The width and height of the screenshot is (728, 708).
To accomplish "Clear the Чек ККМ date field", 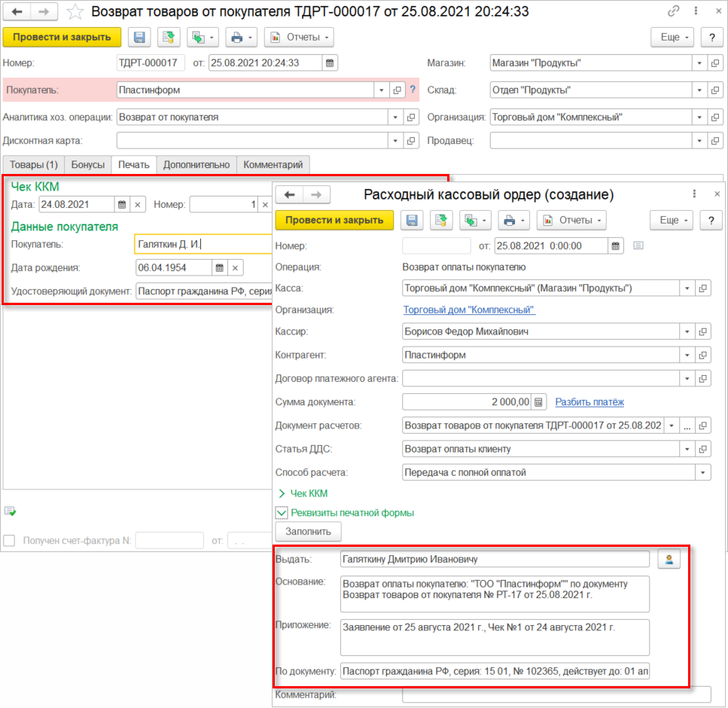I will (138, 204).
